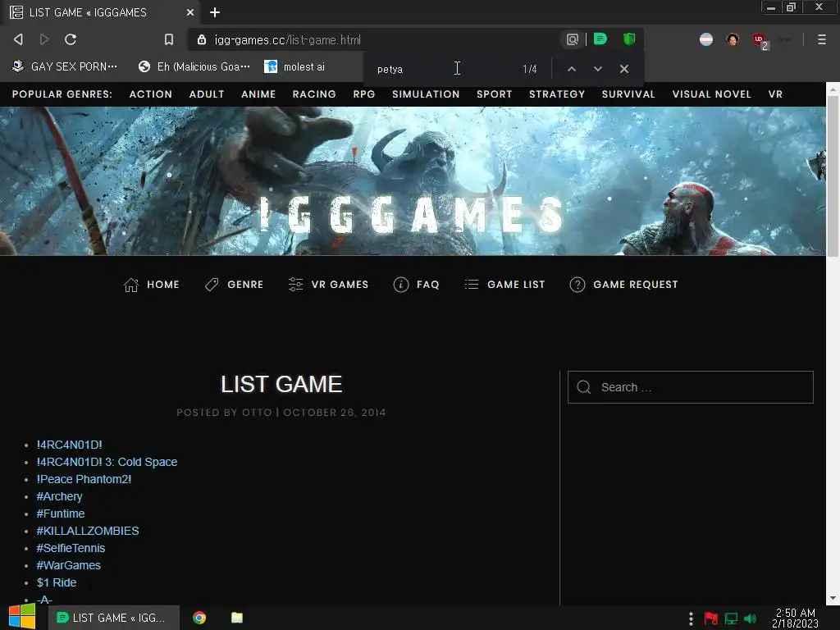Open molest ai bookmark
The height and width of the screenshot is (630, 840).
pyautogui.click(x=294, y=66)
